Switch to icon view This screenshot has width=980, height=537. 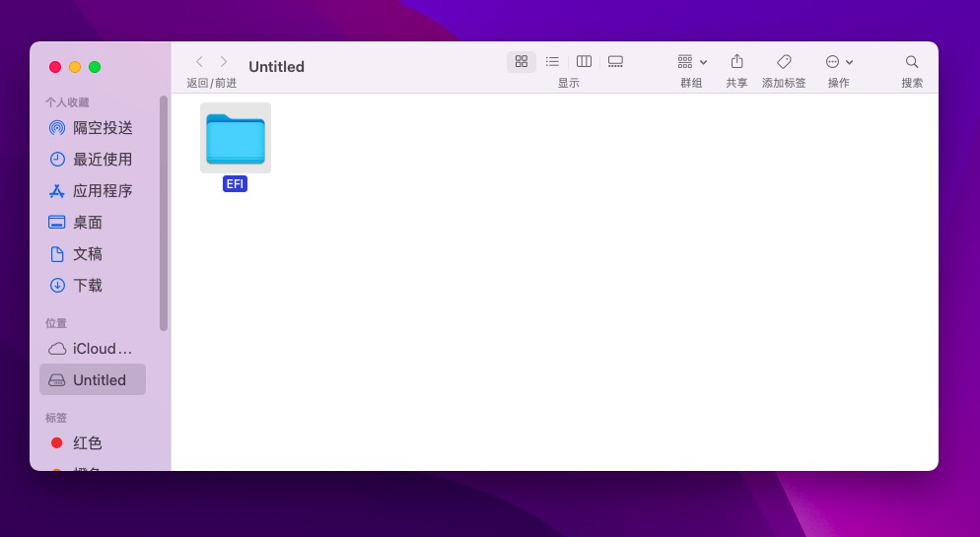tap(522, 61)
